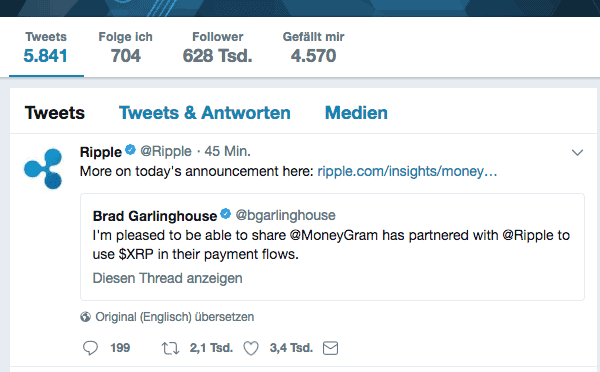Click Diesen Thread anzeigen
Viewport: 600px width, 372px height.
coord(168,278)
